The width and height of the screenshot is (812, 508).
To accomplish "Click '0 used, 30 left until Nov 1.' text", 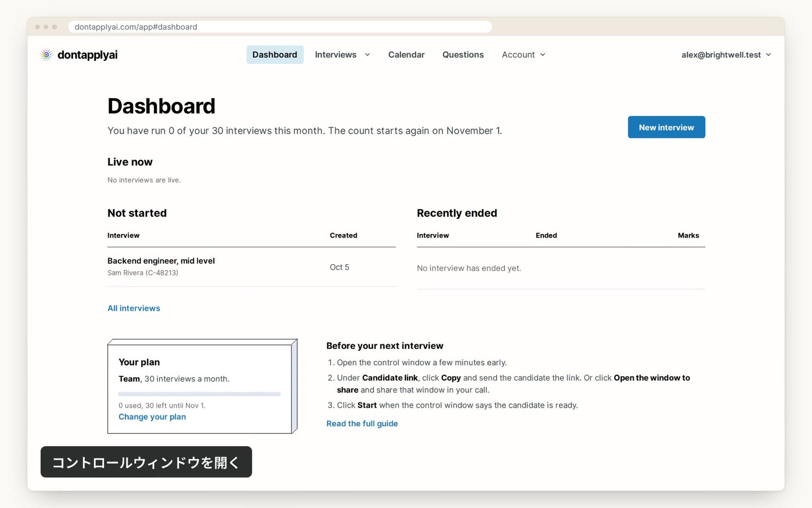I will pyautogui.click(x=162, y=405).
